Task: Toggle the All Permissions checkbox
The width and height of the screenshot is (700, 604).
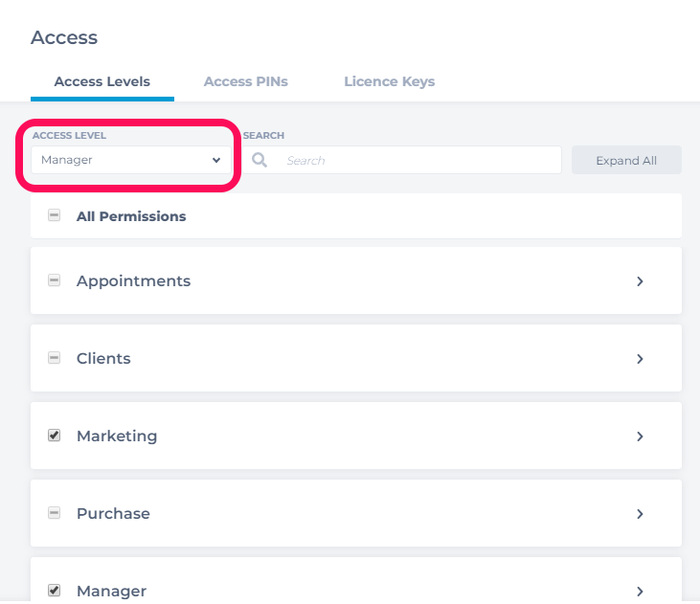Action: pyautogui.click(x=55, y=215)
